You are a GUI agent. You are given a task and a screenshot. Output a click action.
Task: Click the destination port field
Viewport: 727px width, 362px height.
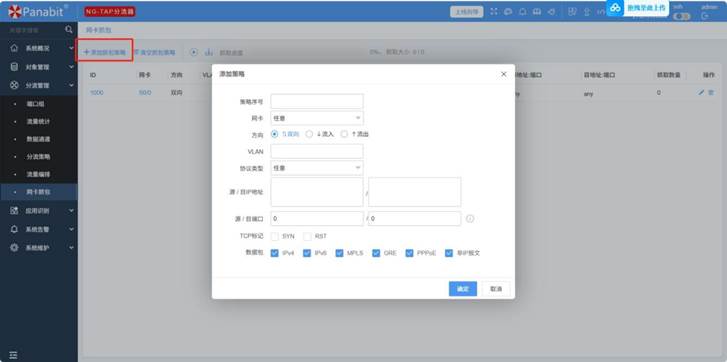coord(415,219)
